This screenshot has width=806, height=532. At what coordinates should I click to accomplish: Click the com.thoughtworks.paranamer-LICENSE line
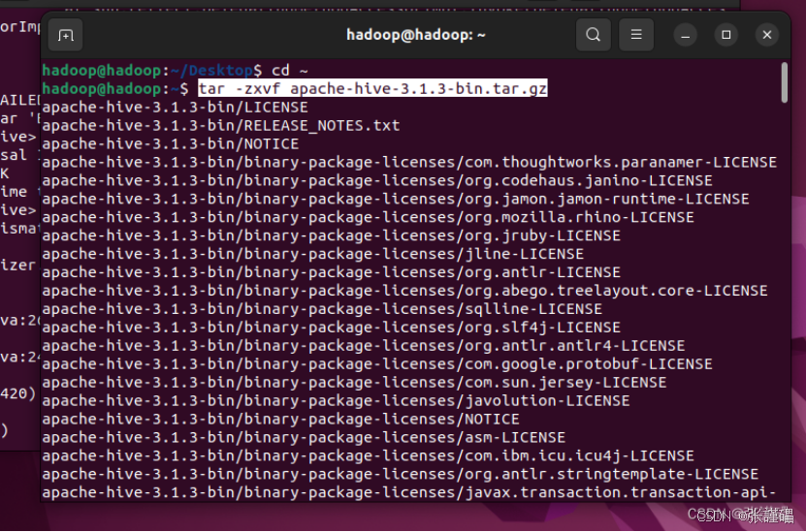(409, 162)
